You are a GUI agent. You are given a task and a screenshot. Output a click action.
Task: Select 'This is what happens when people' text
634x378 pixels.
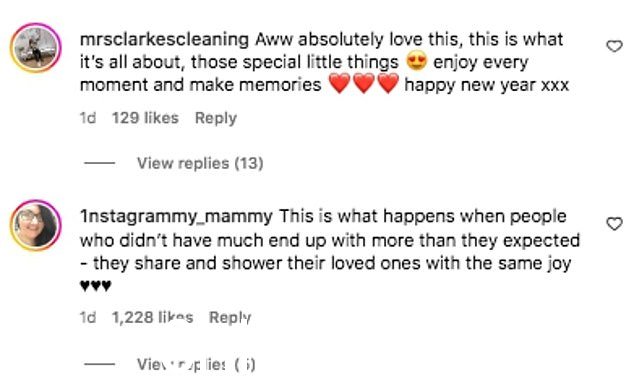423,217
